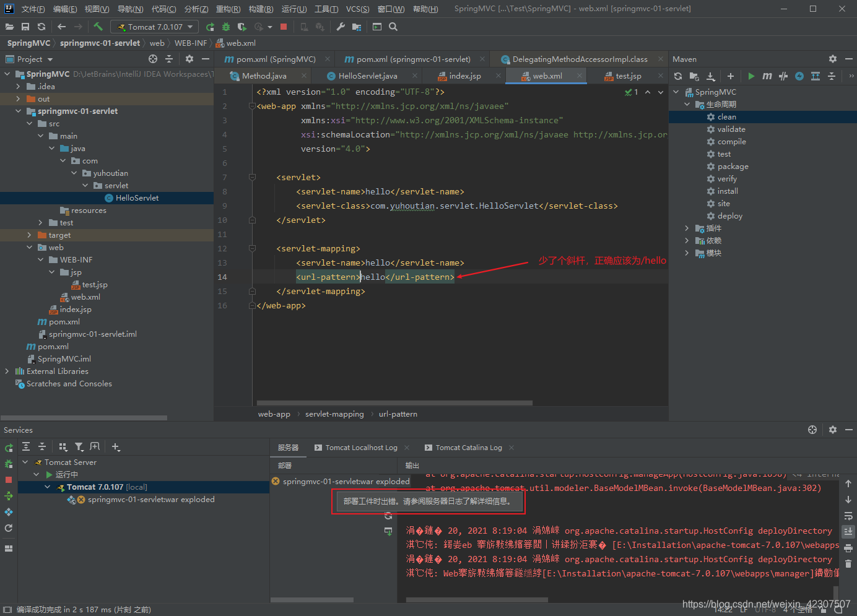
Task: Click Reload All Maven Projects icon
Action: (678, 76)
